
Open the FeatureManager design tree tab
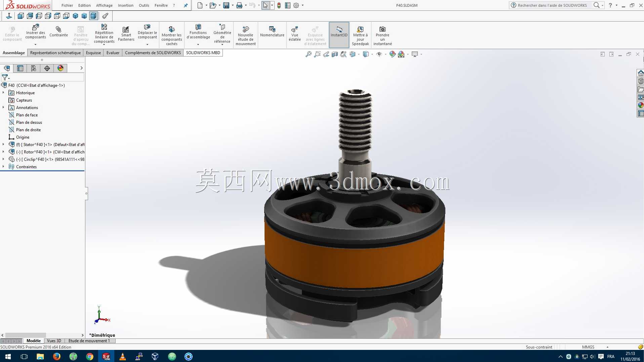coord(7,68)
